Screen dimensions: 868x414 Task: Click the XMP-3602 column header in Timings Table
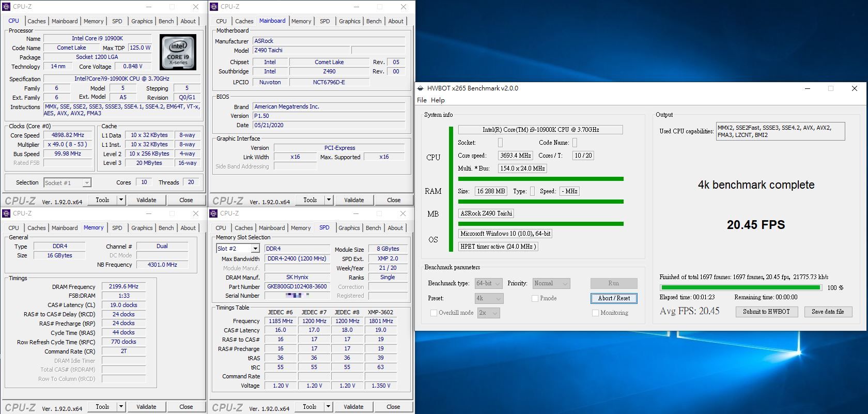(381, 312)
